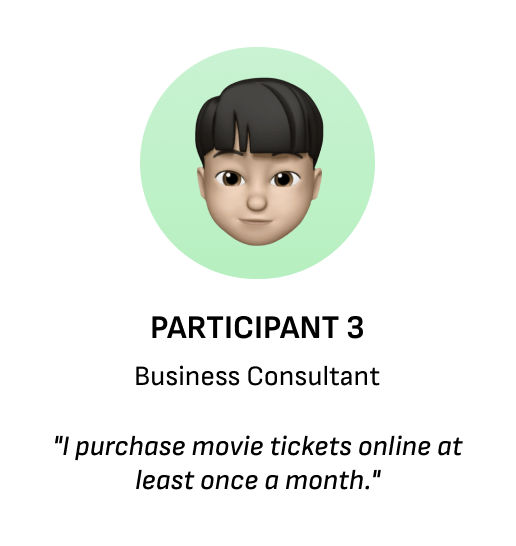Click the word Consultant in the subtitle
Screen dimensions: 516x546
[313, 376]
